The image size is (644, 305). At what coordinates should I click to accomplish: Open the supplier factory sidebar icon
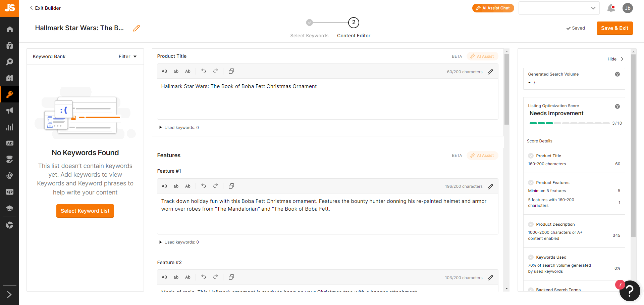[10, 78]
